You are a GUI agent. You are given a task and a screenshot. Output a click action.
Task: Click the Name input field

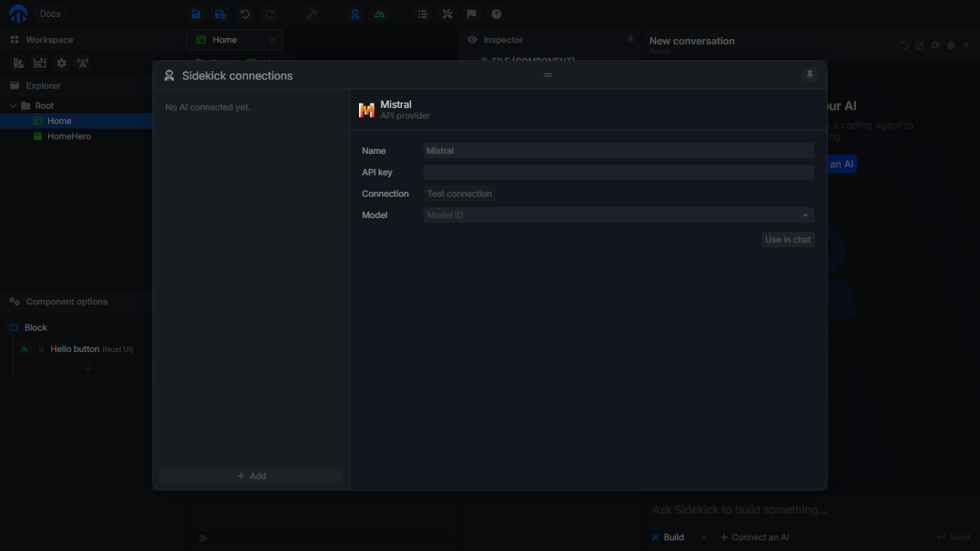point(619,151)
